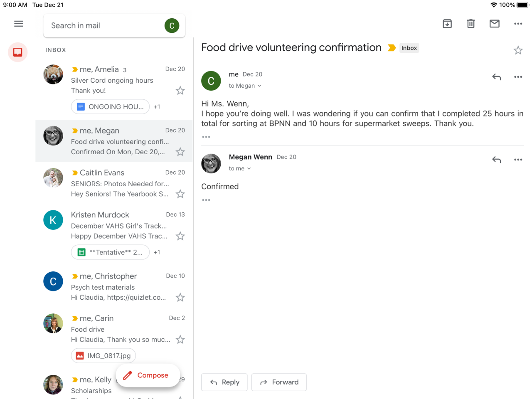Expand recipient details 'to Megan'
This screenshot has width=532, height=399.
pyautogui.click(x=245, y=86)
